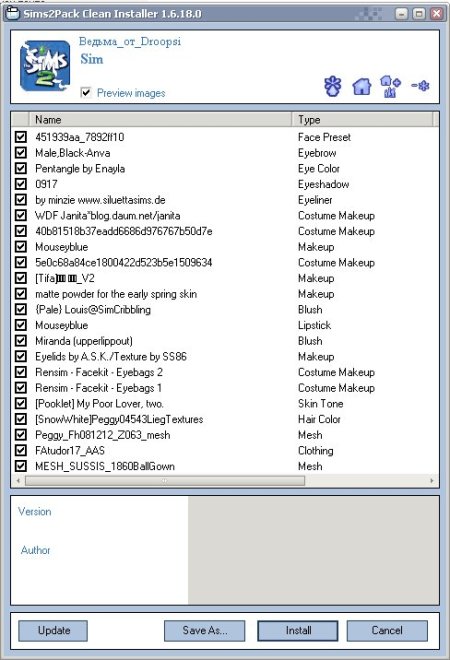Cancel the installation dialog

(x=387, y=630)
